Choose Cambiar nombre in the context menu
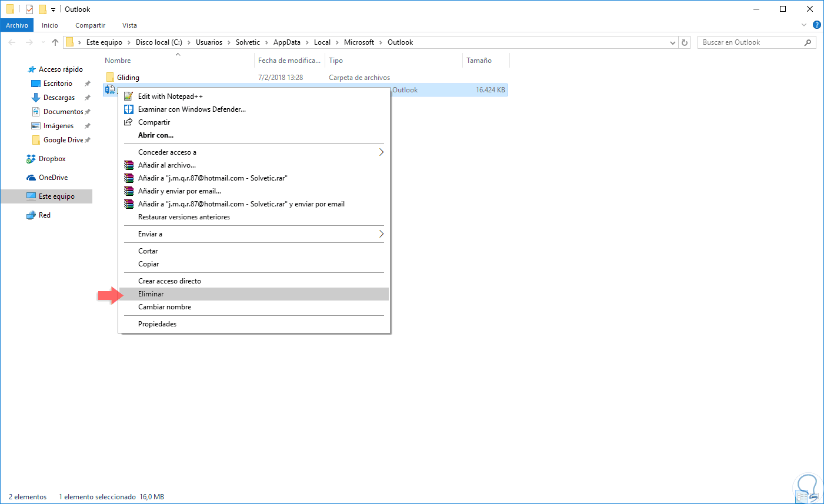 click(254, 307)
